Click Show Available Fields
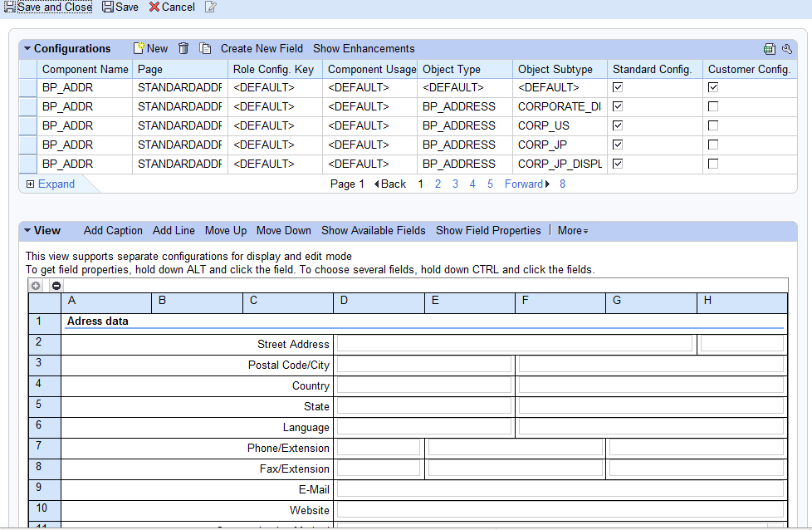The width and height of the screenshot is (812, 530). pos(374,231)
